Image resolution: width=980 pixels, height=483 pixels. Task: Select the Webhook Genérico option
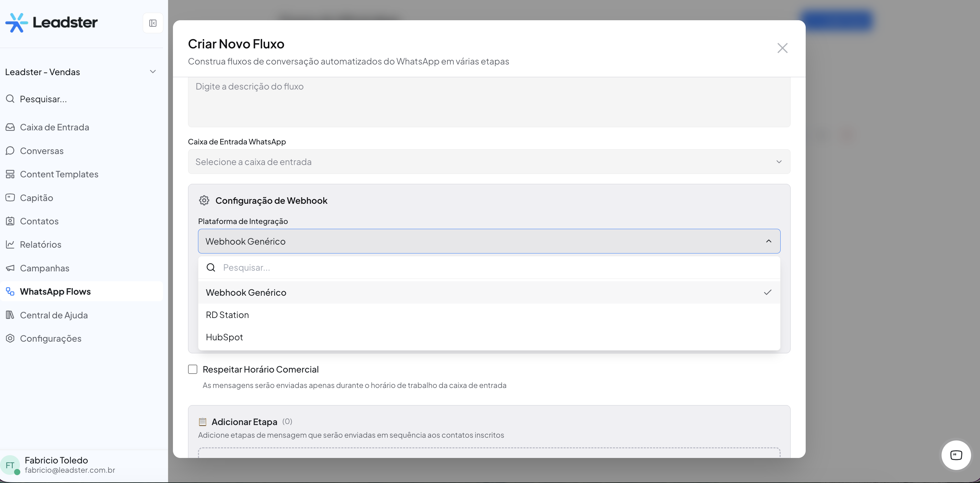click(246, 293)
